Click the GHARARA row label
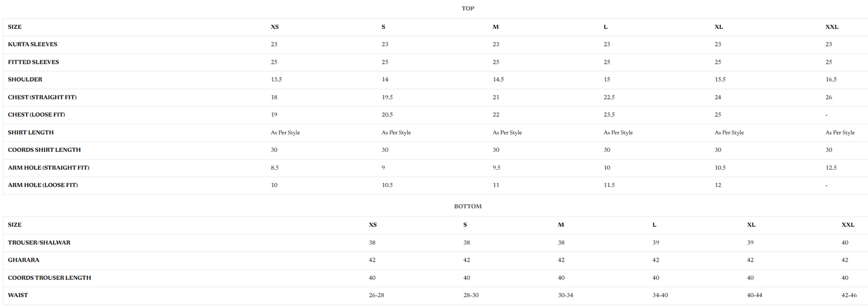 [24, 260]
